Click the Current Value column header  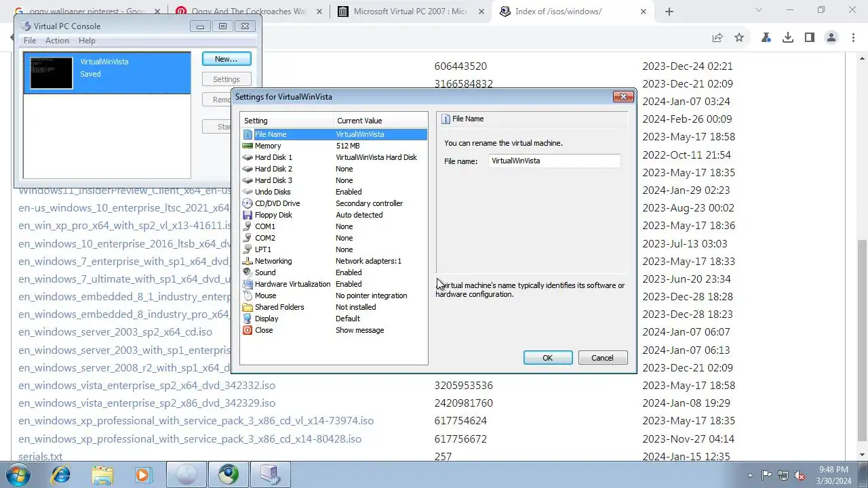pyautogui.click(x=380, y=121)
